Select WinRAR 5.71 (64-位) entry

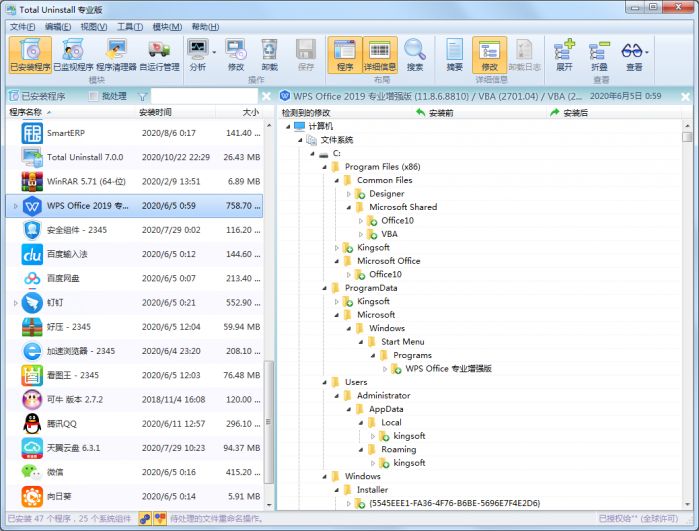click(x=135, y=181)
